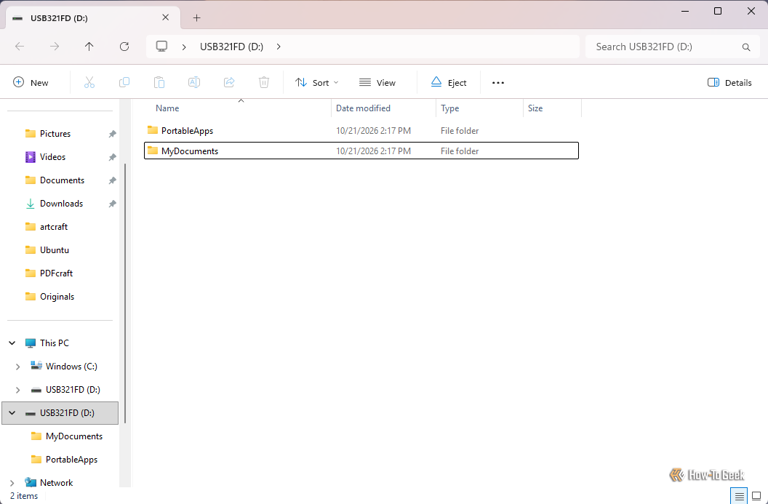768x504 pixels.
Task: Open Videos in quick access
Action: (52, 157)
